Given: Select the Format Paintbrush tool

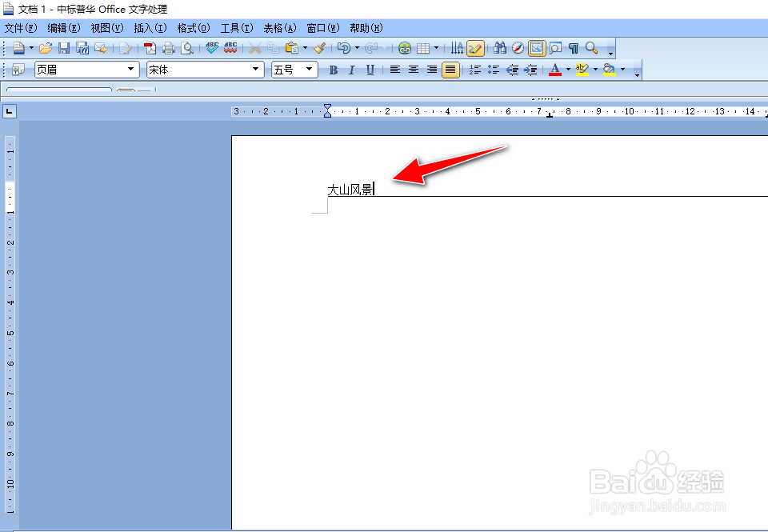Looking at the screenshot, I should [x=320, y=48].
